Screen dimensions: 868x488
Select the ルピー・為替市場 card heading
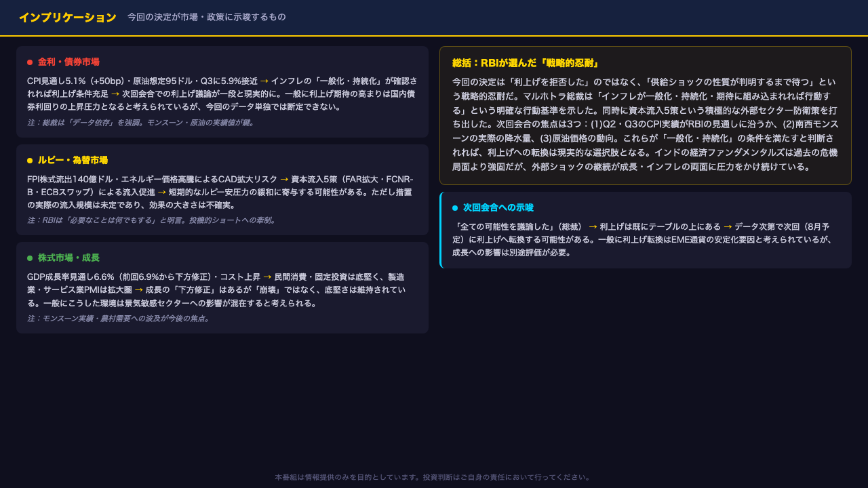[73, 160]
